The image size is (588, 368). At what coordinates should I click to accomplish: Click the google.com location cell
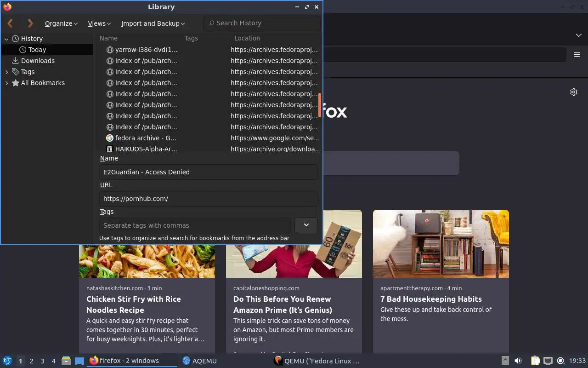click(x=275, y=138)
